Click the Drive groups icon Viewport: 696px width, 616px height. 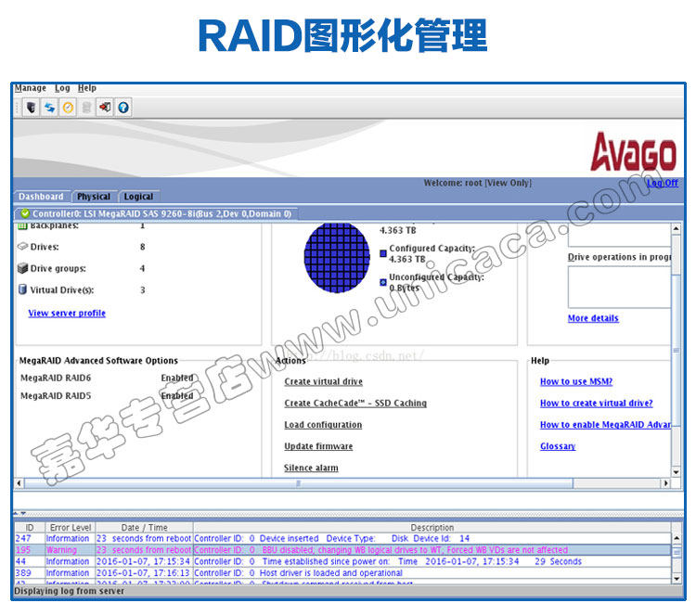(22, 268)
